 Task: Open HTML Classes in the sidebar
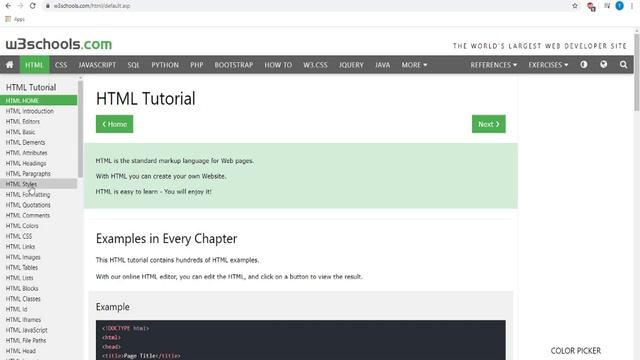[x=38, y=299]
